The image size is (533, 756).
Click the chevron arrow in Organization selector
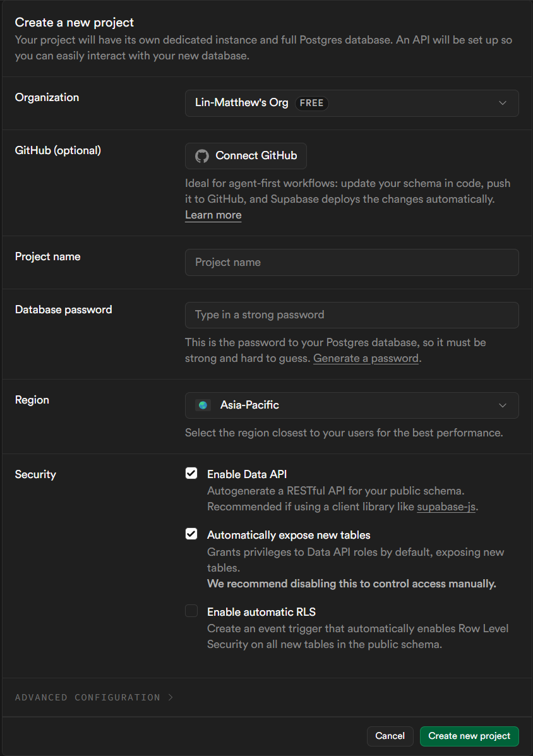(x=503, y=103)
